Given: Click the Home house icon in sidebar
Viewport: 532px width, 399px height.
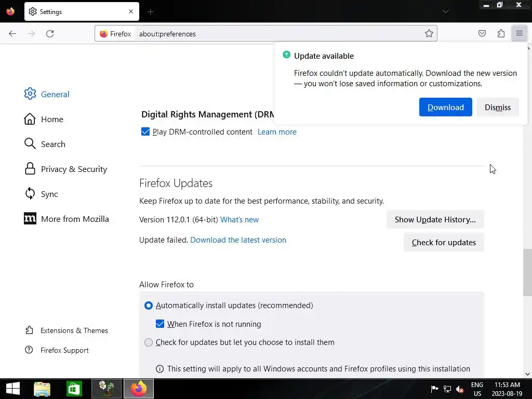Looking at the screenshot, I should (30, 119).
